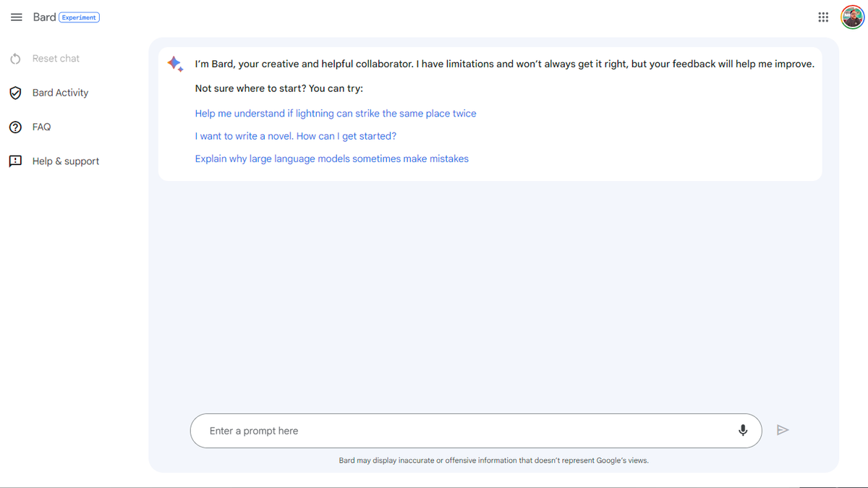Click the Bard sparkle icon in the message
Screen dimensions: 868x488
coord(175,64)
